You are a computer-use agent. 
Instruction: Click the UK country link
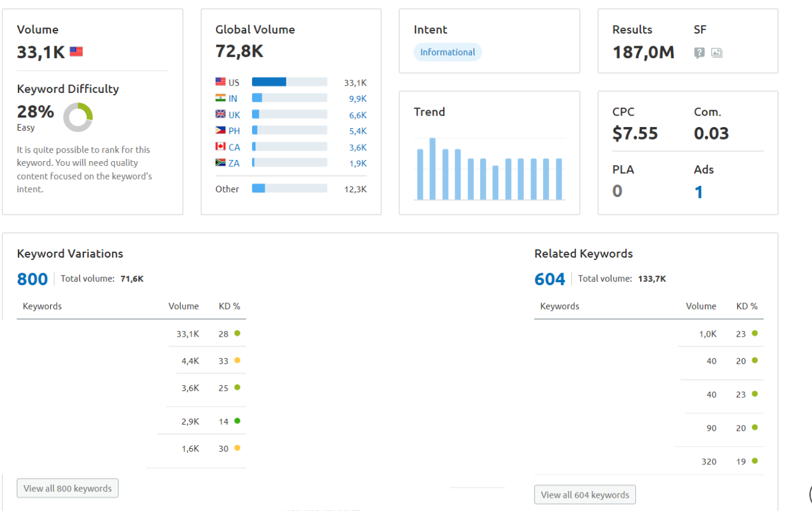pyautogui.click(x=234, y=115)
